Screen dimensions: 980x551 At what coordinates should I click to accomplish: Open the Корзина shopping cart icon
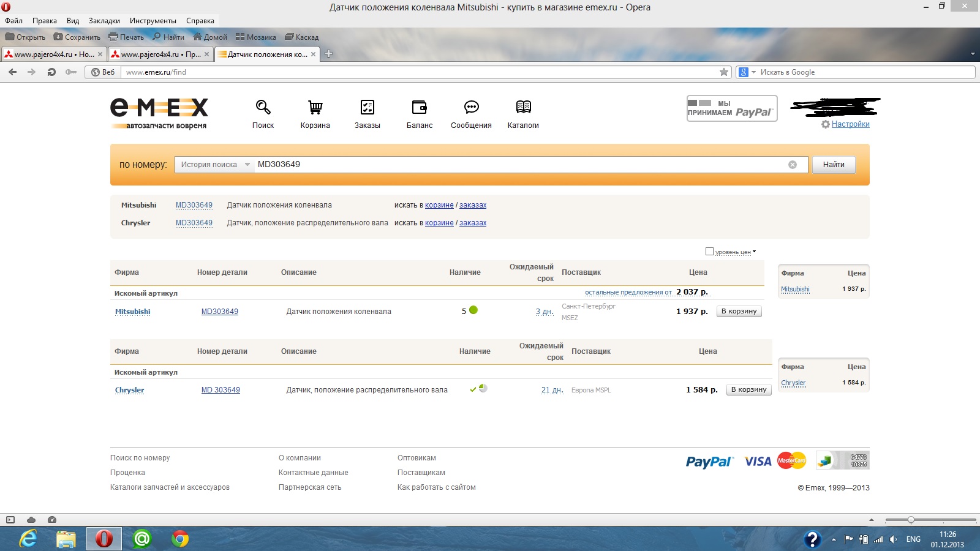tap(315, 108)
